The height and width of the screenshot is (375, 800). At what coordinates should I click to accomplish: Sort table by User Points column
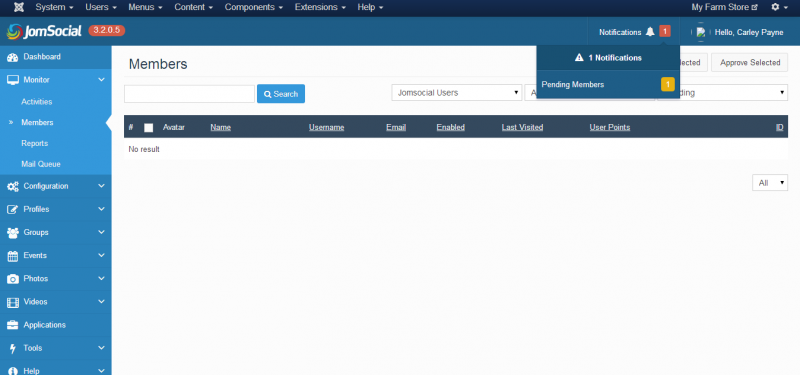tap(610, 127)
